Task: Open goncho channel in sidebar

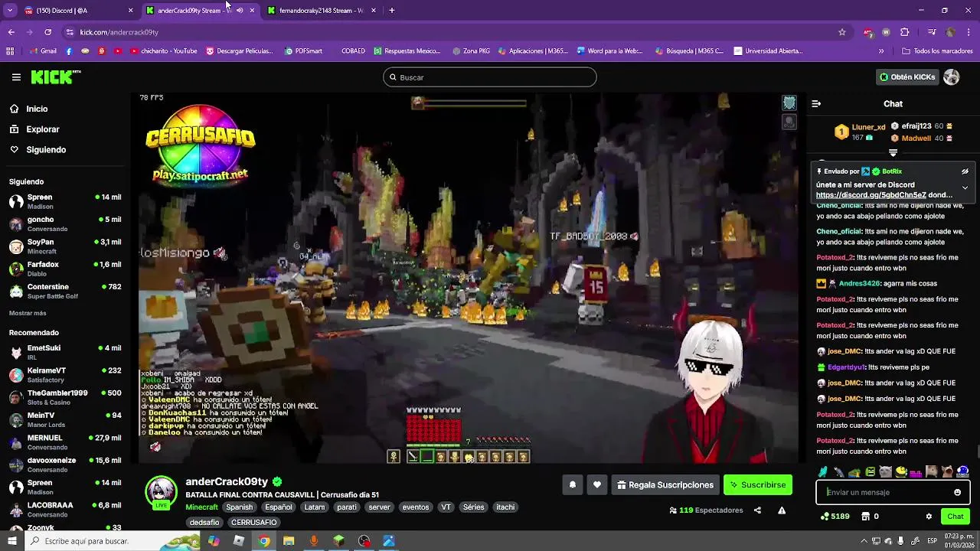Action: [x=65, y=223]
